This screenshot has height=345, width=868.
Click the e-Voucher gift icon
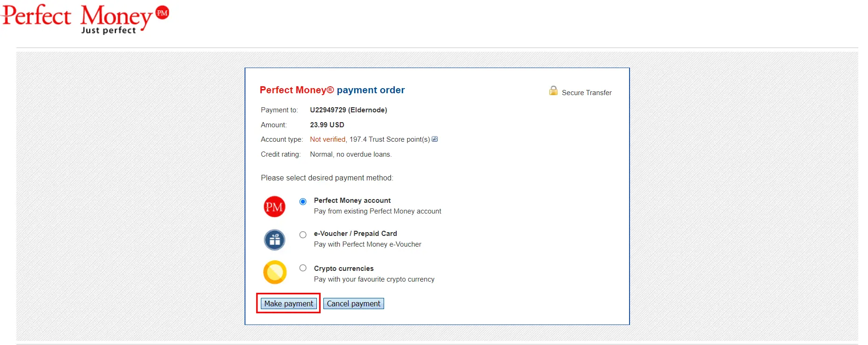pyautogui.click(x=274, y=240)
